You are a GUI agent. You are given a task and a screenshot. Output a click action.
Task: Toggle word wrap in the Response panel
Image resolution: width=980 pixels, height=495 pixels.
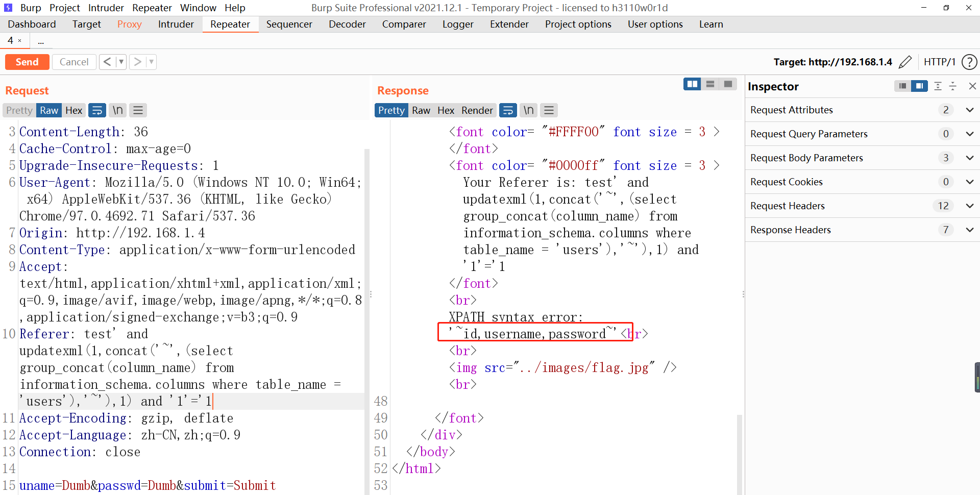tap(508, 110)
